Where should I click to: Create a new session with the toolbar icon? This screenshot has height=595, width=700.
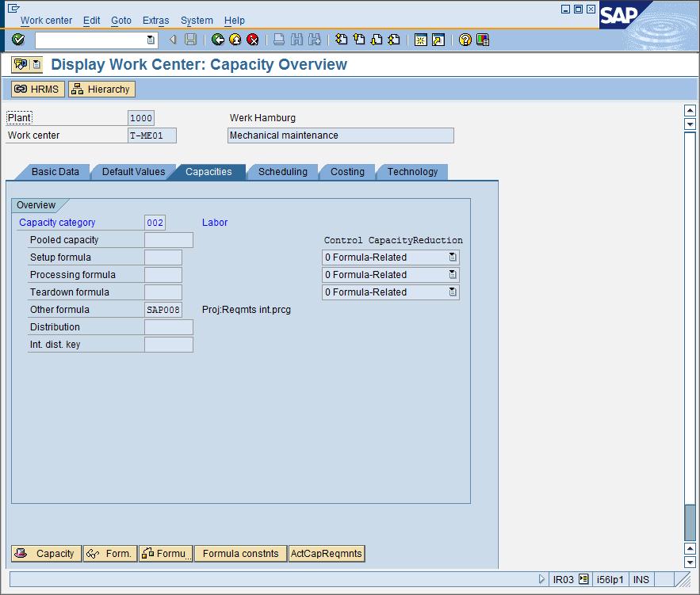pos(420,40)
